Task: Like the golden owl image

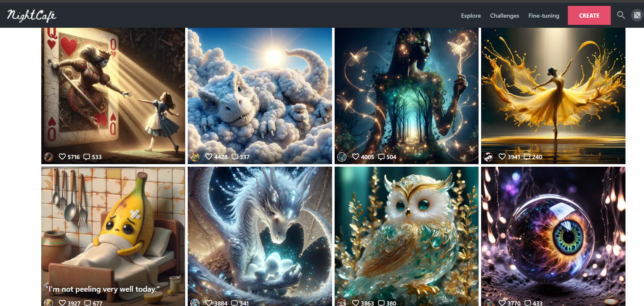Action: pos(356,303)
